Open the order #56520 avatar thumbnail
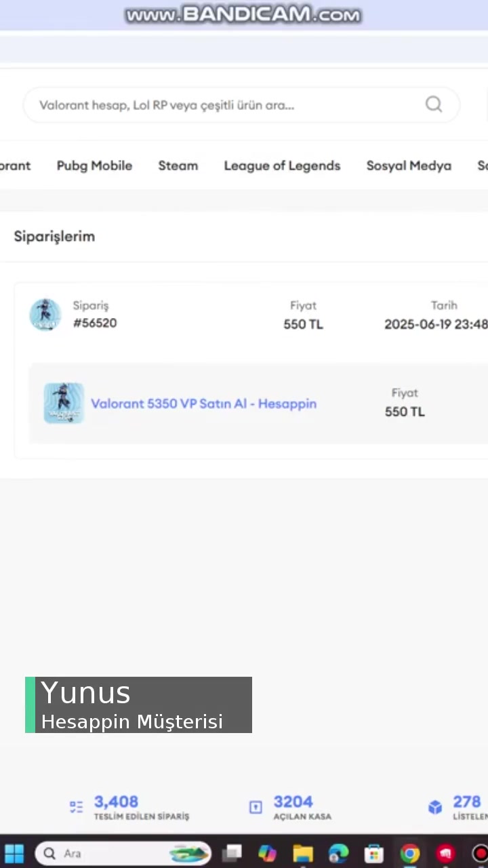The height and width of the screenshot is (868, 488). pos(45,315)
